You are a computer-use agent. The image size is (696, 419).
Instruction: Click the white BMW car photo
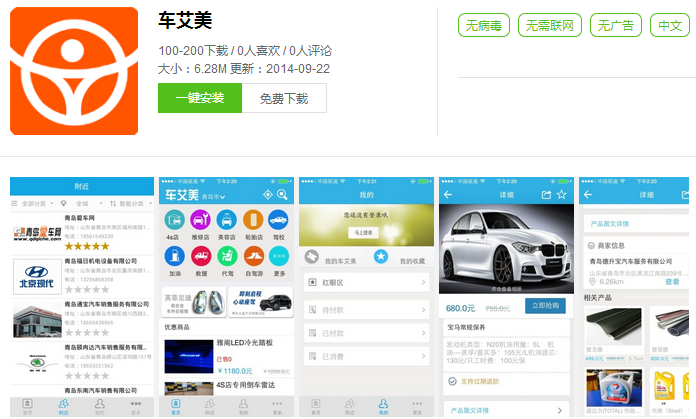(506, 249)
